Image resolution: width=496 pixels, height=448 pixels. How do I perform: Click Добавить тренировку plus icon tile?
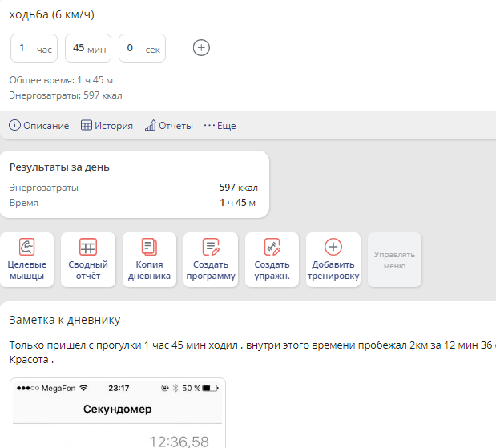pos(333,259)
